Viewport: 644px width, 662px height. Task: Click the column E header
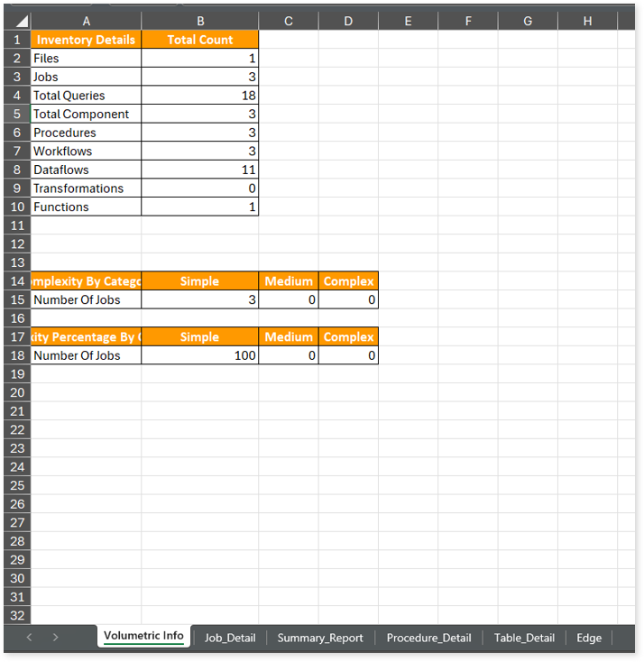pos(408,21)
